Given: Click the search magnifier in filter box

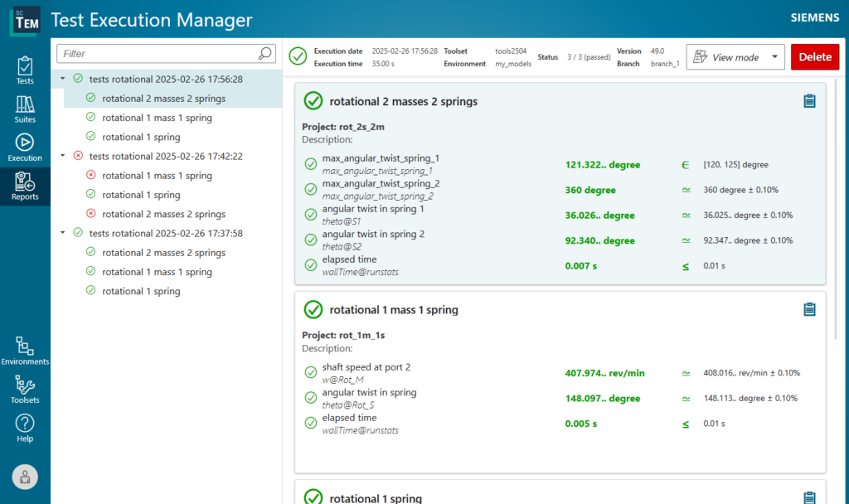Looking at the screenshot, I should tap(264, 54).
